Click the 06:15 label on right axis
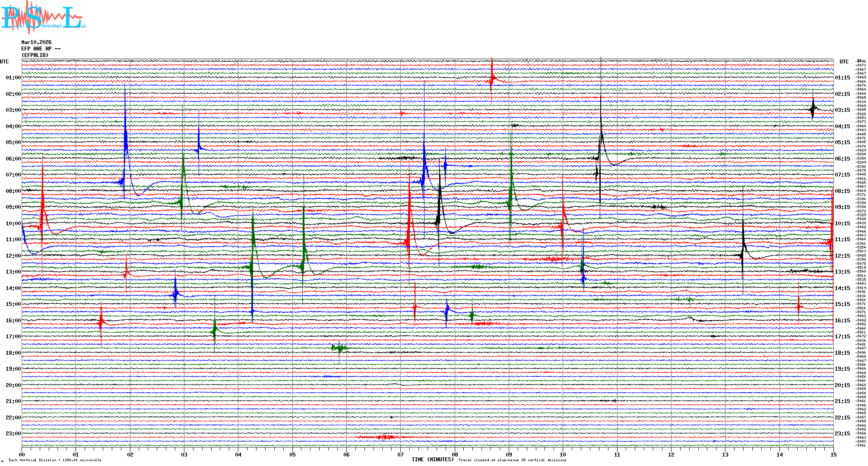This screenshot has height=466, width=868. (842, 159)
